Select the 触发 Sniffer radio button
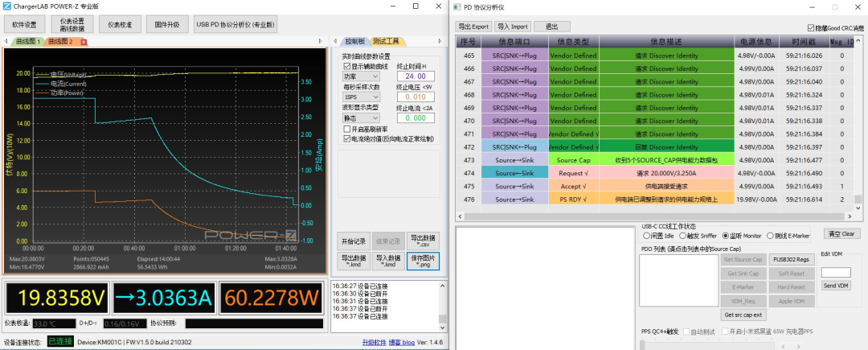 pos(682,236)
